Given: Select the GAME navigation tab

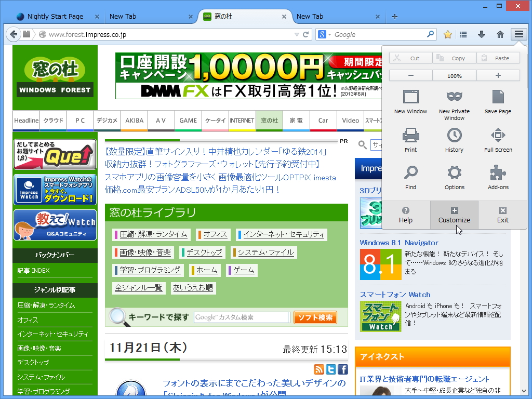Looking at the screenshot, I should click(x=188, y=120).
